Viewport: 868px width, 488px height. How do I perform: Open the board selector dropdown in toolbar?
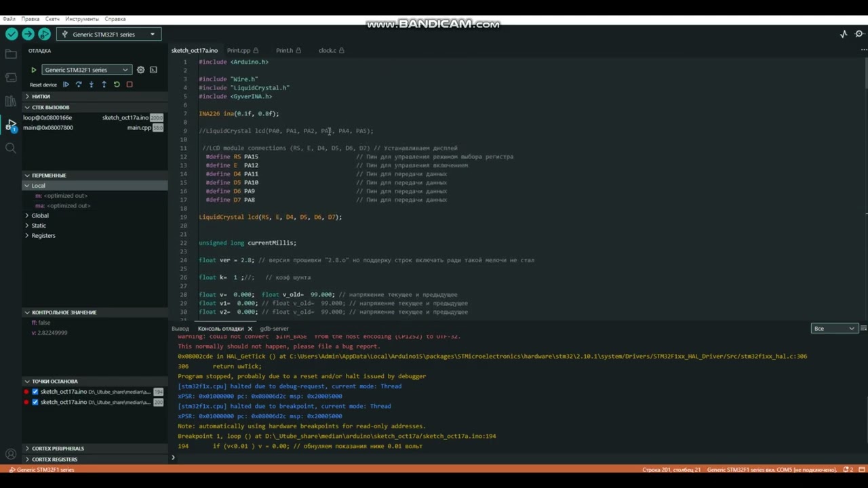(108, 34)
